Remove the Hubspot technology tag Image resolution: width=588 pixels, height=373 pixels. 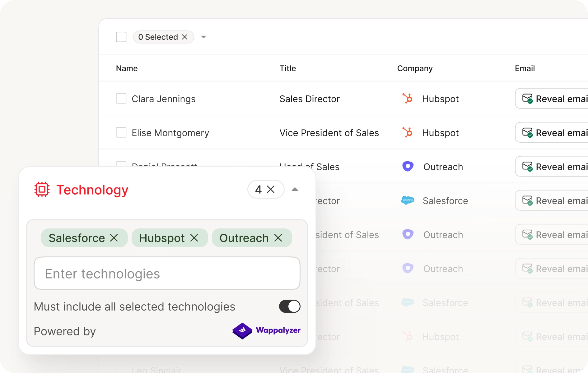pos(194,238)
